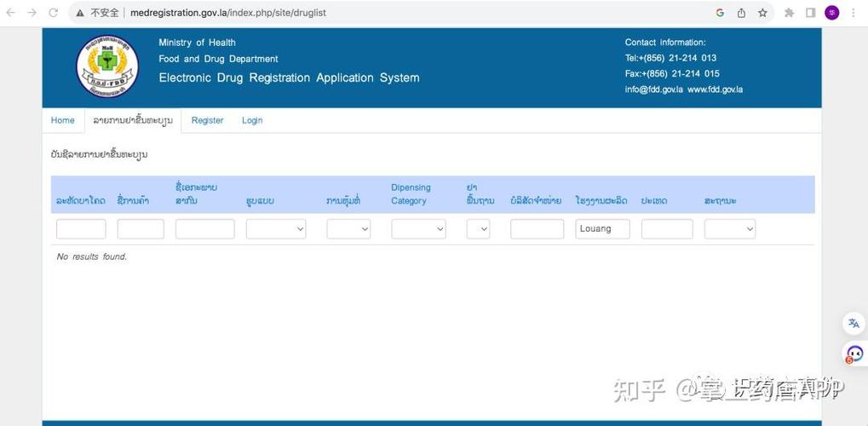Bookmark this page with the star icon
868x426 pixels.
(x=763, y=13)
